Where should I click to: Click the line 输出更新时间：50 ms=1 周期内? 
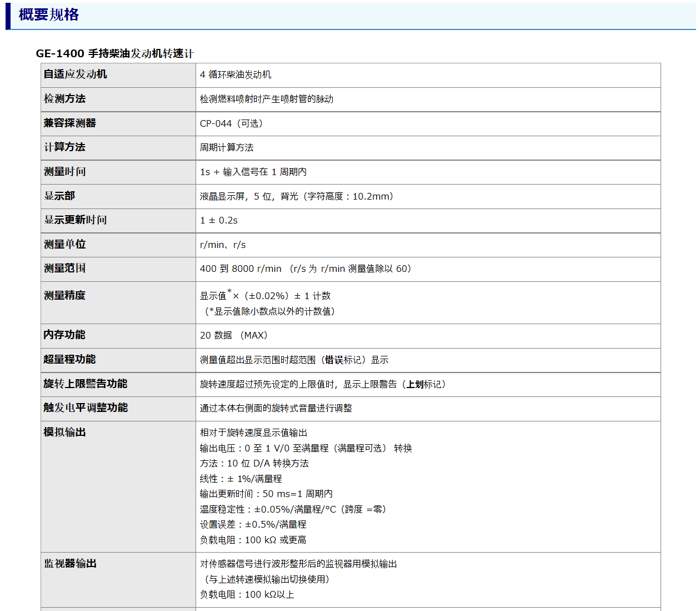point(267,494)
